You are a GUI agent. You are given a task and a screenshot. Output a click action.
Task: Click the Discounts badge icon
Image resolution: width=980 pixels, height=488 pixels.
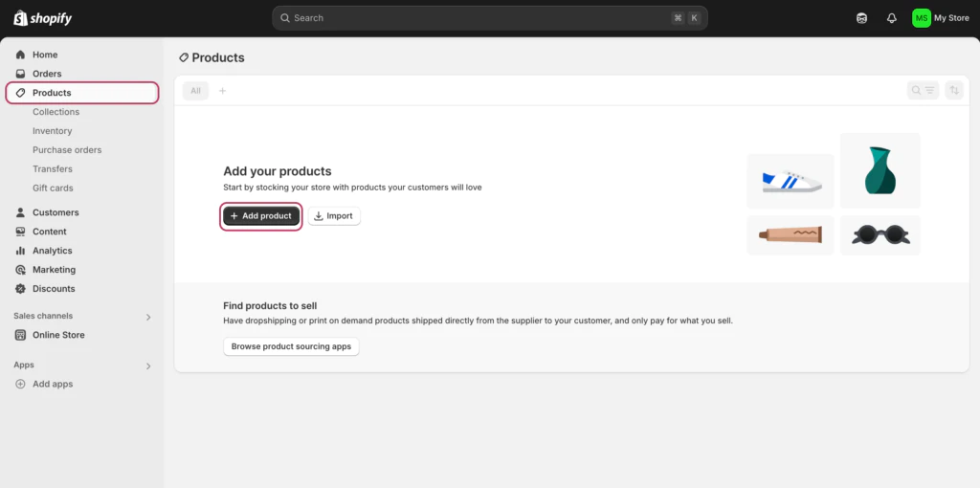(x=21, y=289)
